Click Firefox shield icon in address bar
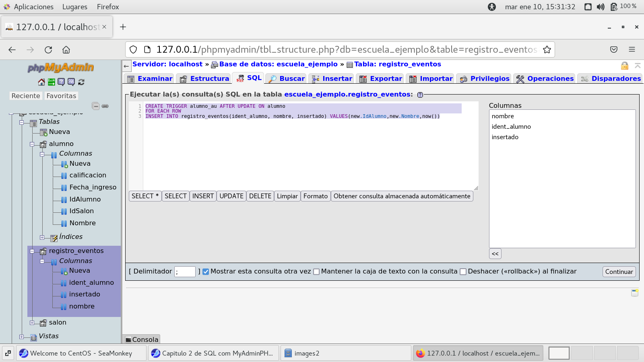This screenshot has height=362, width=644. [x=133, y=49]
